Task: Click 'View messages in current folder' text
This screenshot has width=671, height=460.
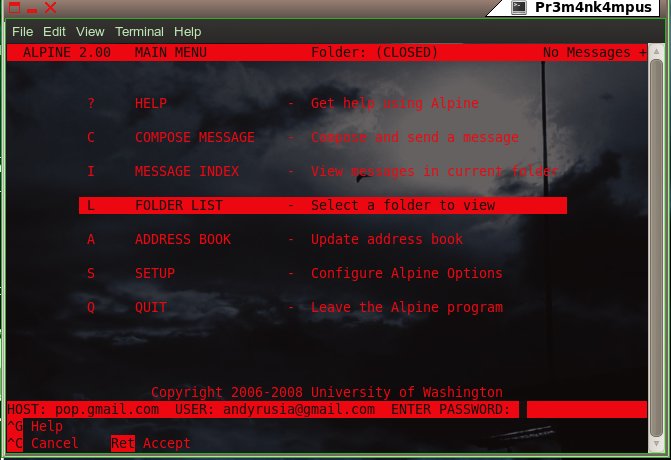Action: pos(434,171)
